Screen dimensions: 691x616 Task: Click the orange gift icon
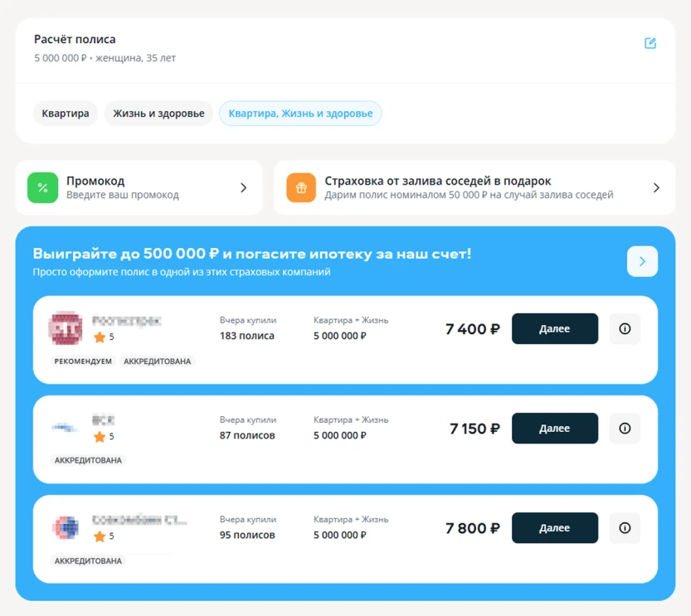[x=301, y=187]
